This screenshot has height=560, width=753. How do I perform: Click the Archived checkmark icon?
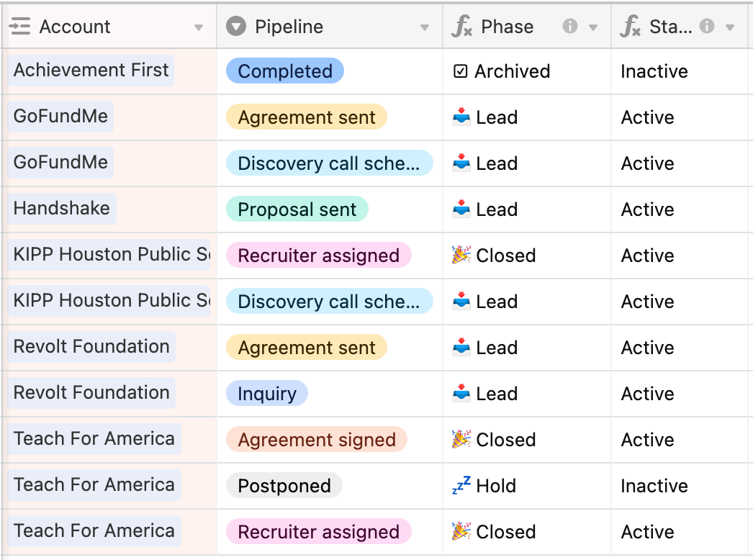(x=461, y=71)
